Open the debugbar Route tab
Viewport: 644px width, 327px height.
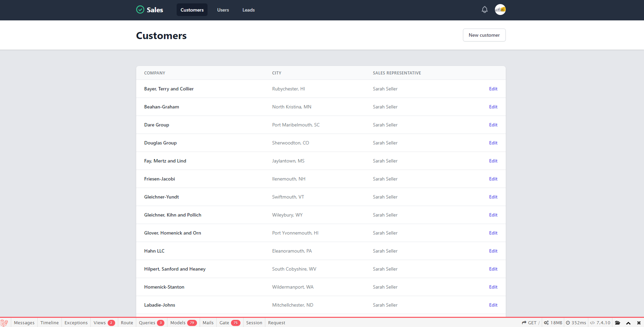(x=127, y=323)
